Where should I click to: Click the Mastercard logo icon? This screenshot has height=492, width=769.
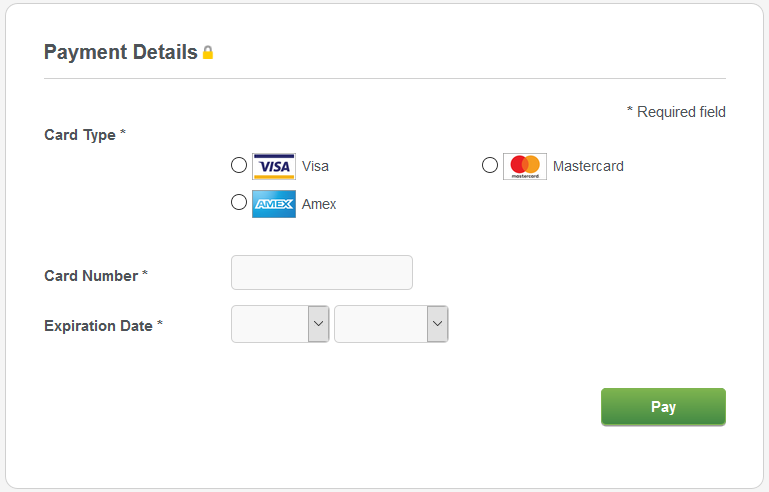pyautogui.click(x=525, y=166)
